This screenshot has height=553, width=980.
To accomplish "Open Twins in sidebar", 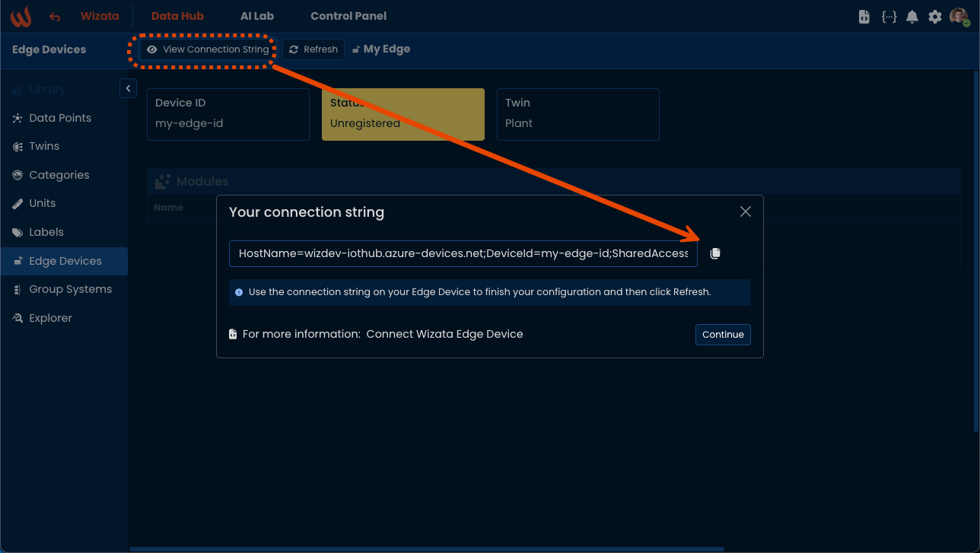I will tap(64, 146).
